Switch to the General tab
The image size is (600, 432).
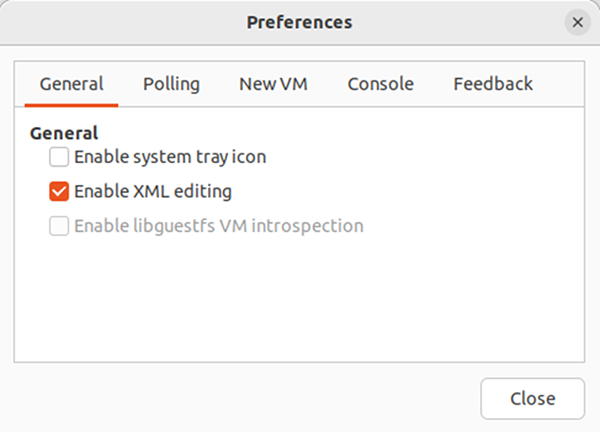click(72, 84)
